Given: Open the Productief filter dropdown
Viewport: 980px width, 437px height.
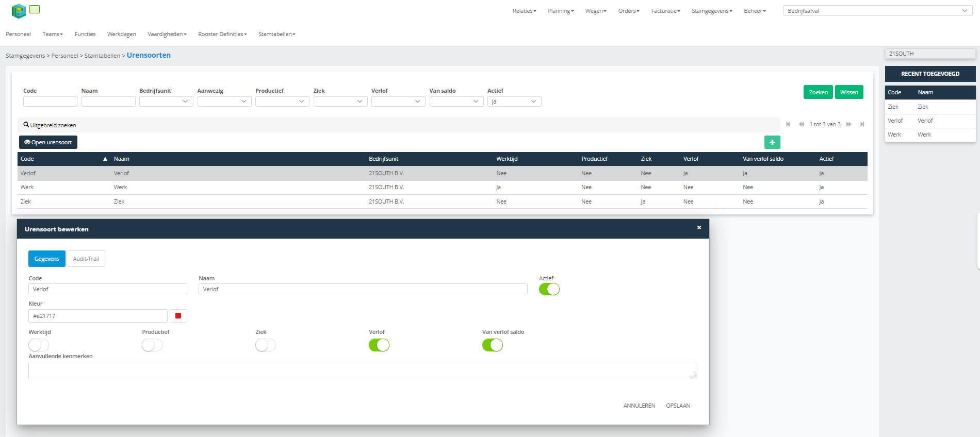Looking at the screenshot, I should (282, 102).
